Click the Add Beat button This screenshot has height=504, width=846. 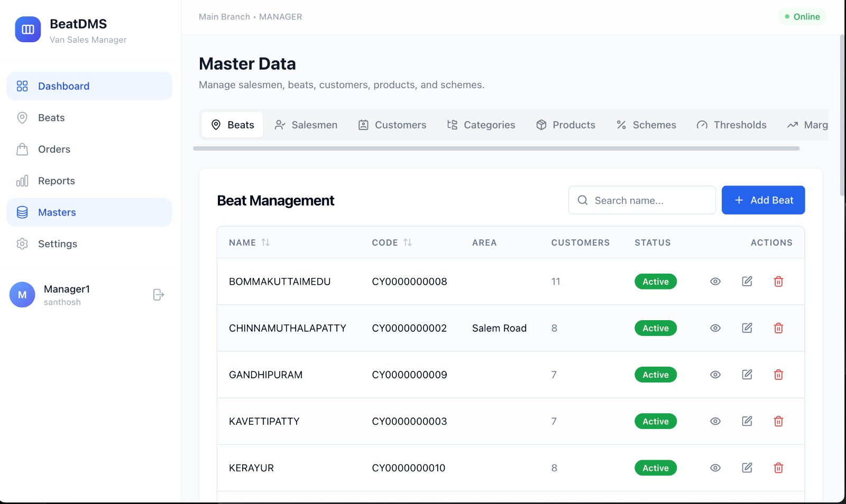(763, 200)
